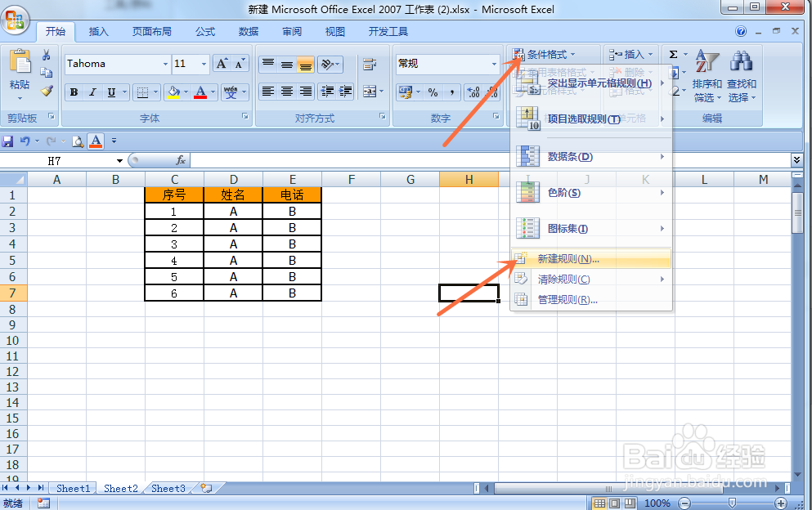Click the Wrap Text icon
Viewport: 812px width, 510px height.
(x=370, y=65)
